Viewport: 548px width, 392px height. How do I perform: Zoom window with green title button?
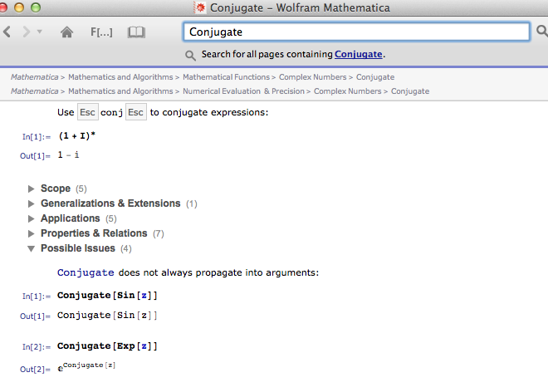[36, 7]
